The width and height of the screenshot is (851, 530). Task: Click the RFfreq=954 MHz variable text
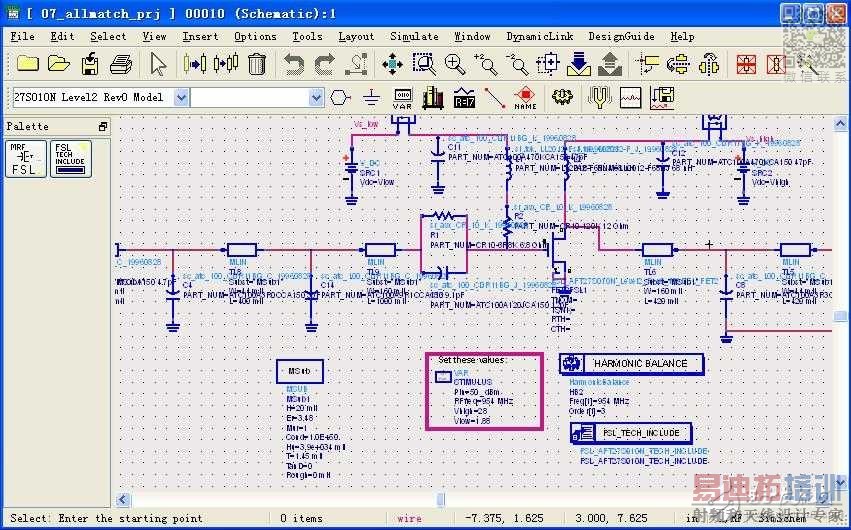pos(484,401)
